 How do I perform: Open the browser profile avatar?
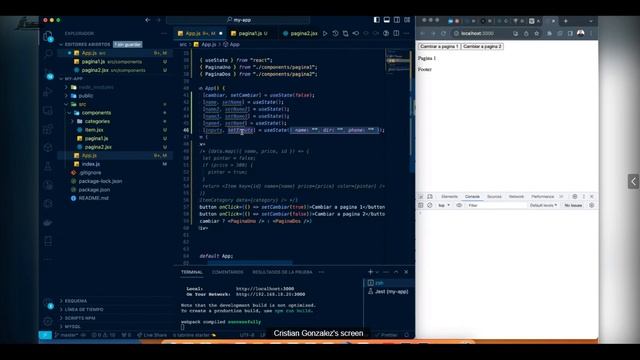click(x=580, y=33)
